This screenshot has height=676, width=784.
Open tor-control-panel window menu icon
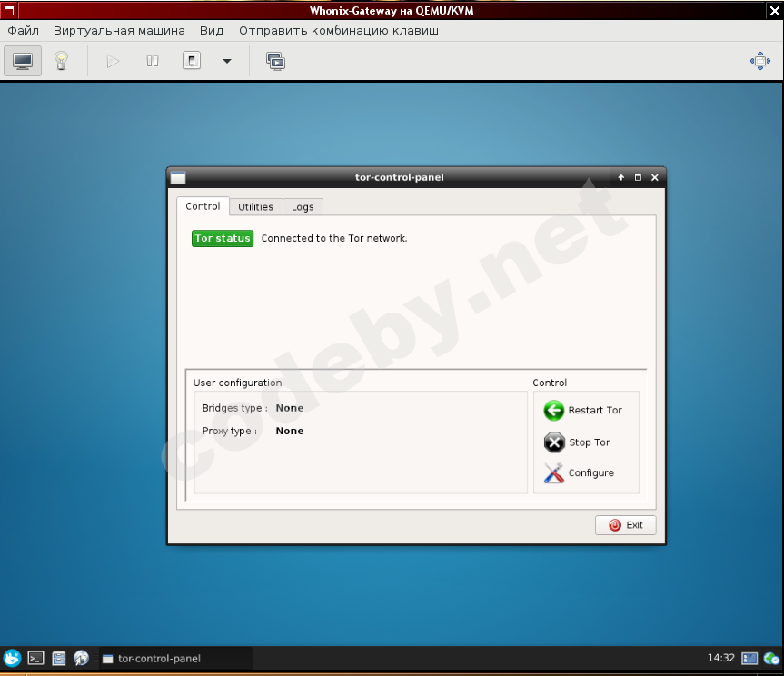coord(178,177)
